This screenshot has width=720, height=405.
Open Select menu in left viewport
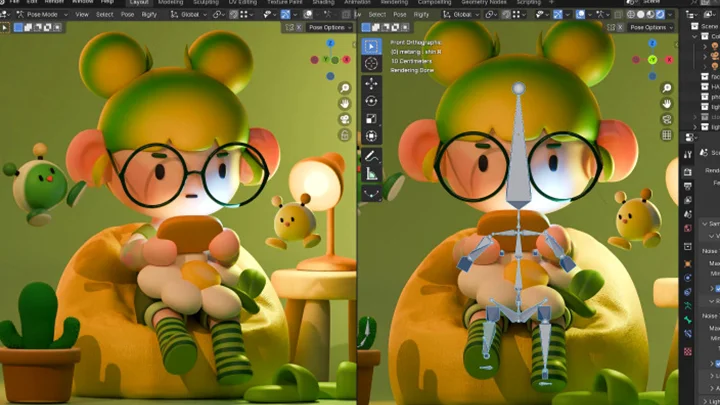pos(104,15)
